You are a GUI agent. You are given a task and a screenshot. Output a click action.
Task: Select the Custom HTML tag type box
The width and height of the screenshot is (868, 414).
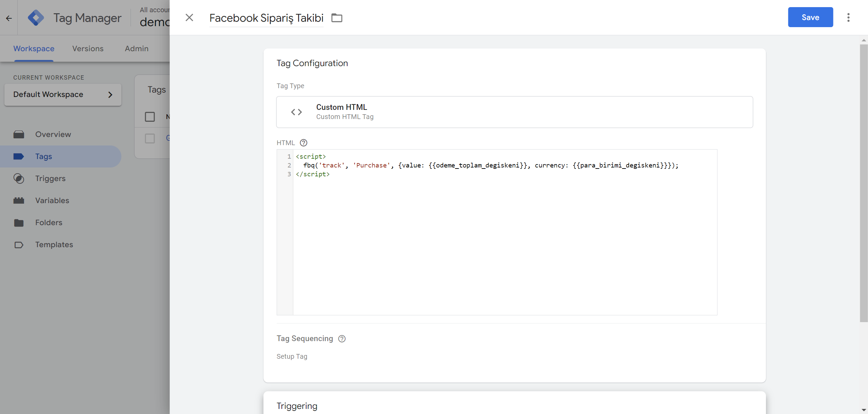tap(514, 112)
